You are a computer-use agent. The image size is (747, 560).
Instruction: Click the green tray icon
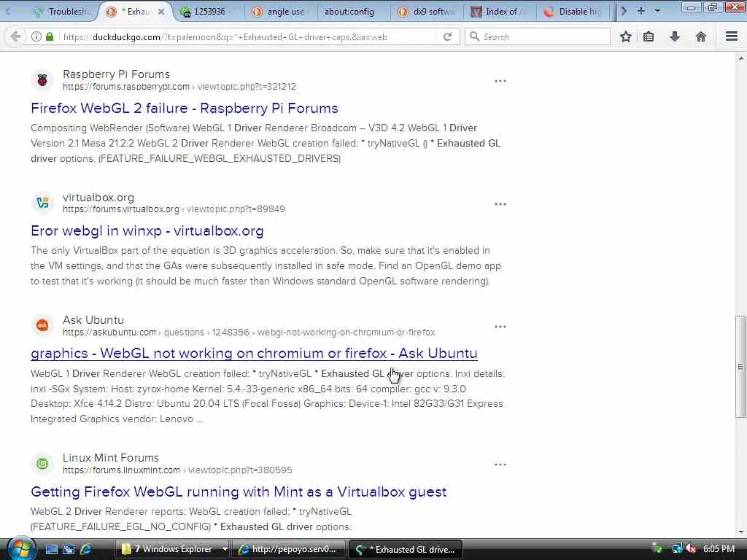tap(657, 549)
